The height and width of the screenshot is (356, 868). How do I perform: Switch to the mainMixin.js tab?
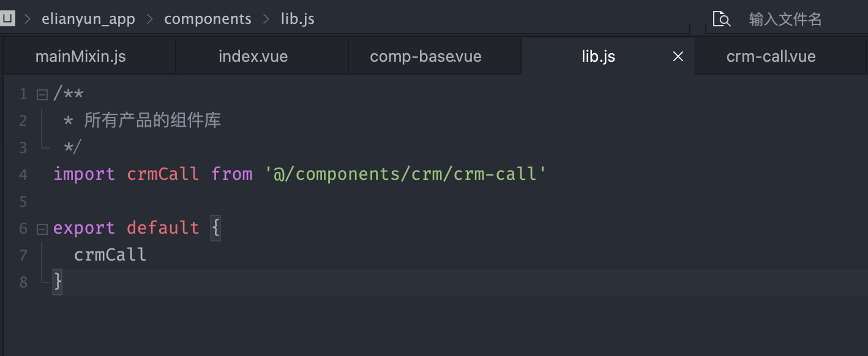click(x=81, y=57)
